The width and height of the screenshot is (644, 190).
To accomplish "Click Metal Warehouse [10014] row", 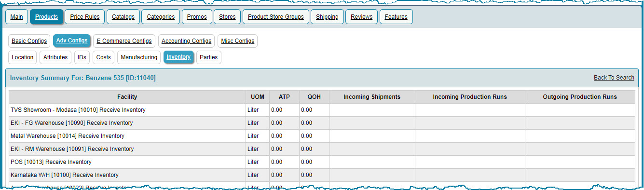I will (x=322, y=136).
